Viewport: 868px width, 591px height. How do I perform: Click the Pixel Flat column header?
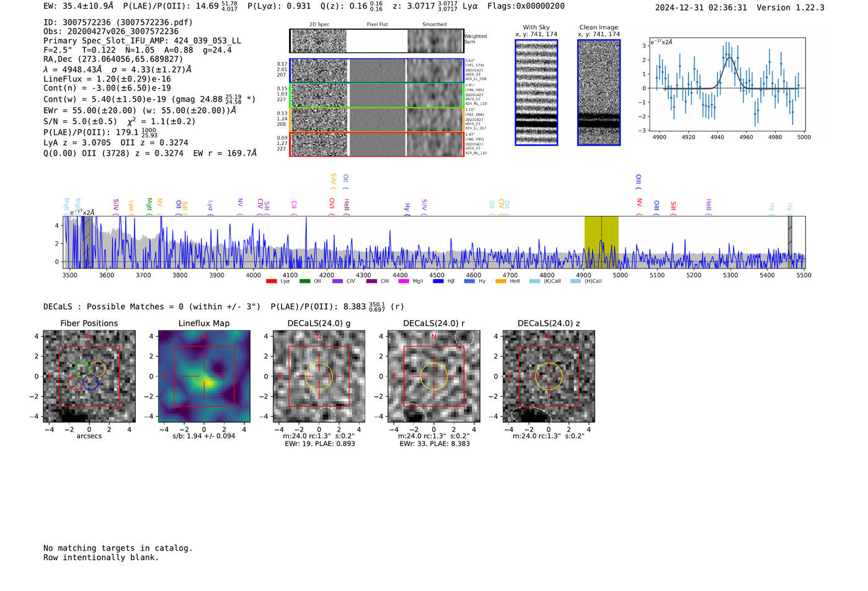pos(378,25)
